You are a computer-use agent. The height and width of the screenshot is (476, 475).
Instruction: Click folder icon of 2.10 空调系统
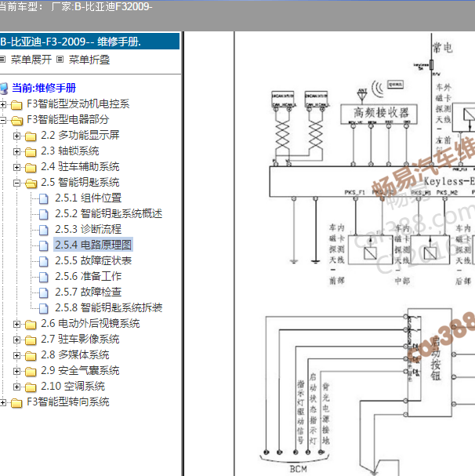(31, 387)
